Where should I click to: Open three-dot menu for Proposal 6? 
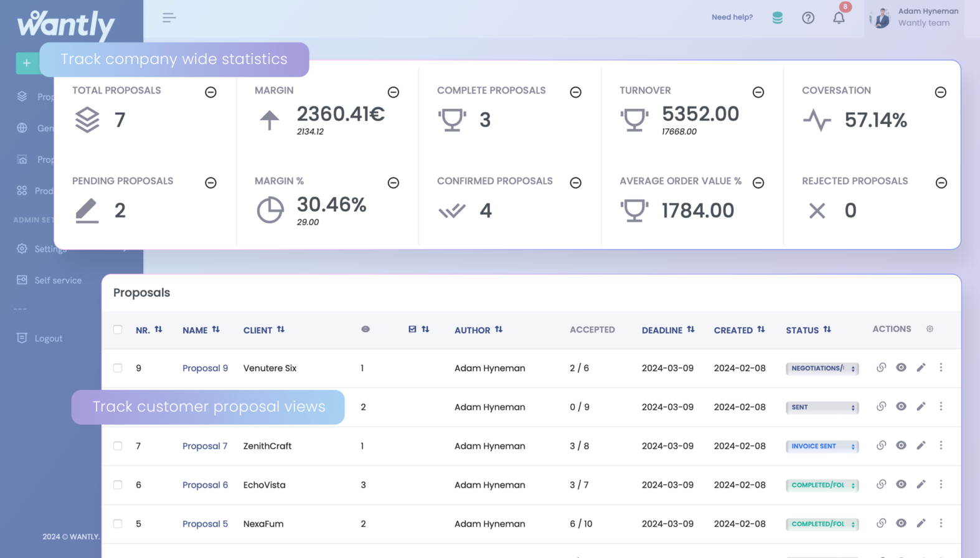tap(941, 485)
